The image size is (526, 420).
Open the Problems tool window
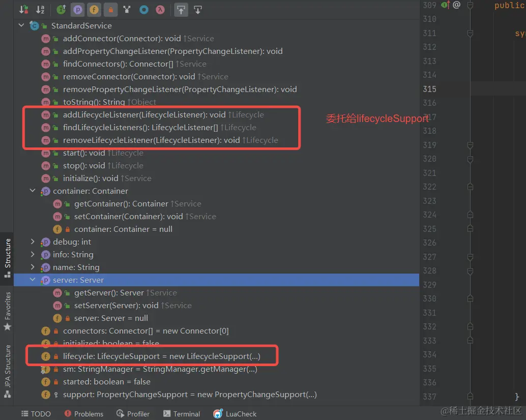pyautogui.click(x=84, y=414)
